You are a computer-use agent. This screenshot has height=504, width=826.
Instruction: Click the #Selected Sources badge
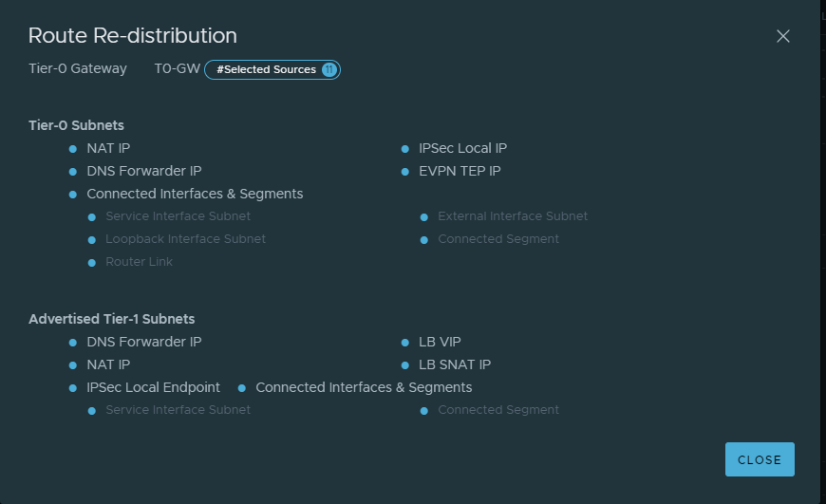click(266, 69)
